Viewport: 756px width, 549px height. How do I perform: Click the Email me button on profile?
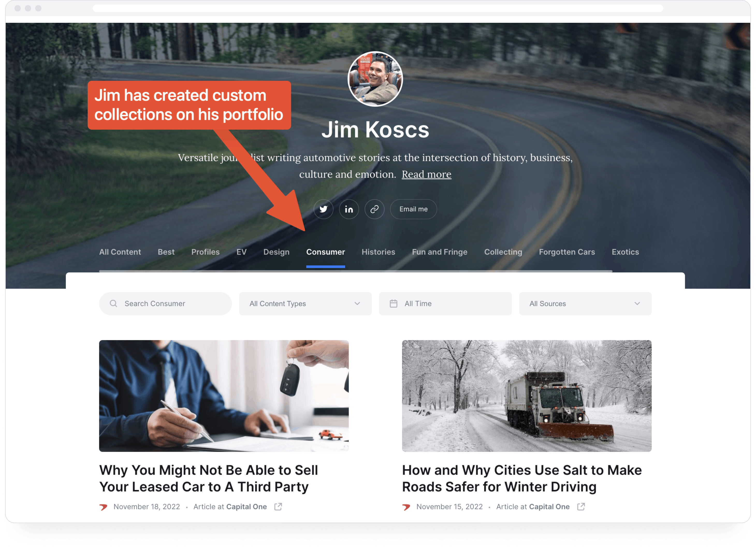[x=413, y=209]
